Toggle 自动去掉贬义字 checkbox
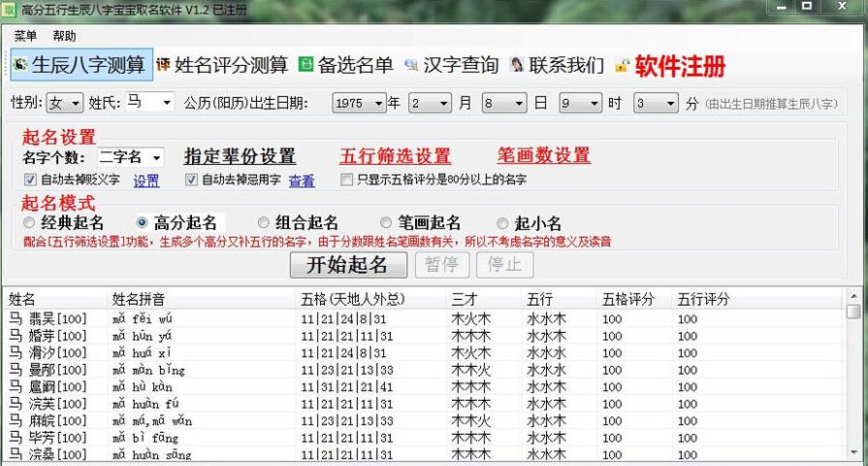 (30, 180)
